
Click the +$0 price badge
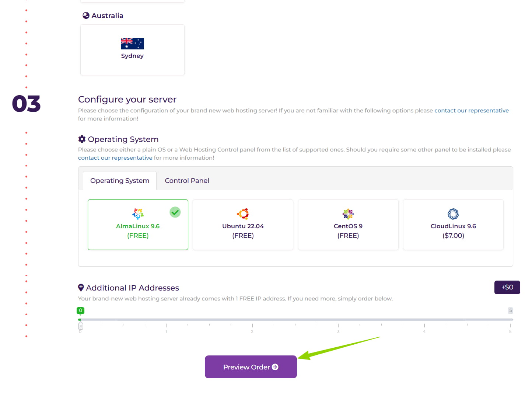[507, 287]
